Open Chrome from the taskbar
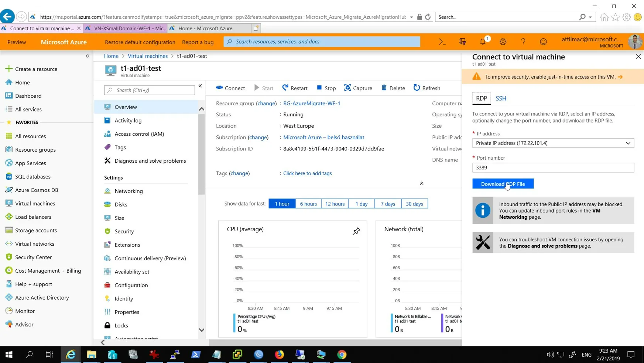 (342, 355)
